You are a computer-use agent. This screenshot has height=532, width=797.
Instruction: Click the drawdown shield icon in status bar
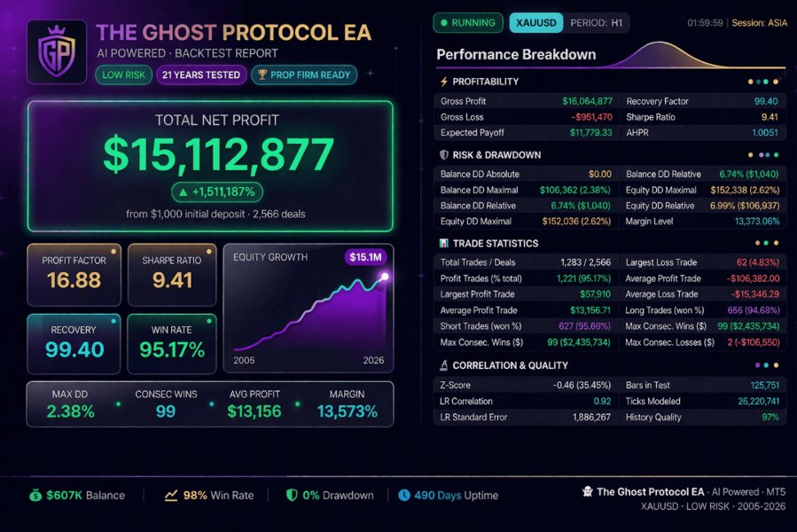tap(293, 495)
